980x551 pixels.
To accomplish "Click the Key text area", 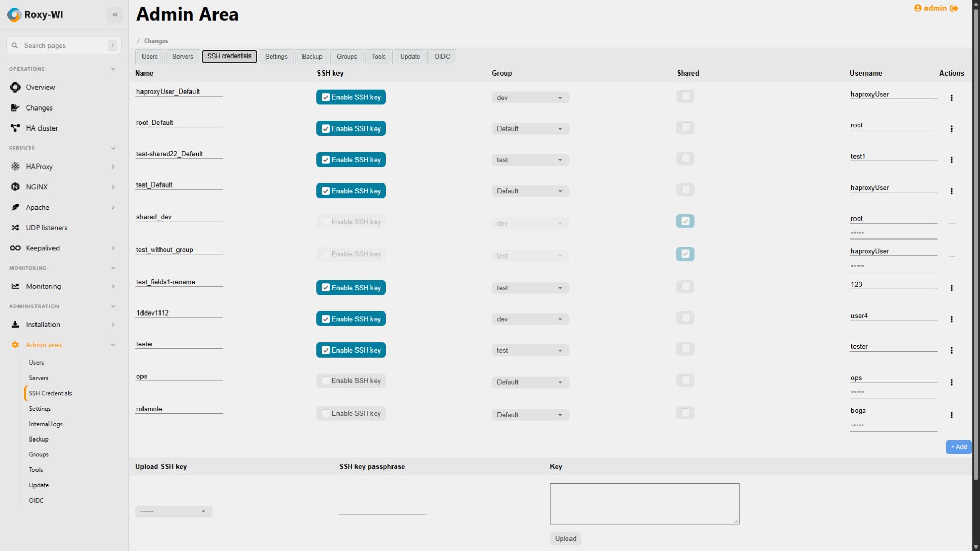I will pos(645,504).
